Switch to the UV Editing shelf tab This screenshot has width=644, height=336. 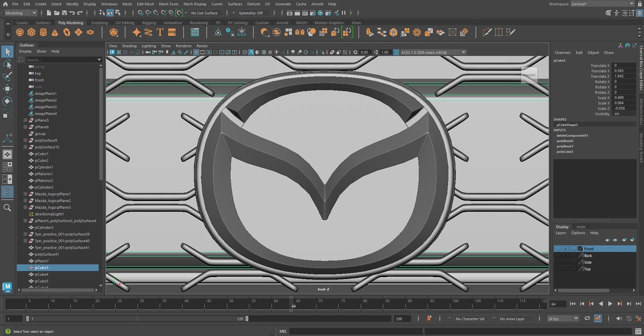coord(125,23)
